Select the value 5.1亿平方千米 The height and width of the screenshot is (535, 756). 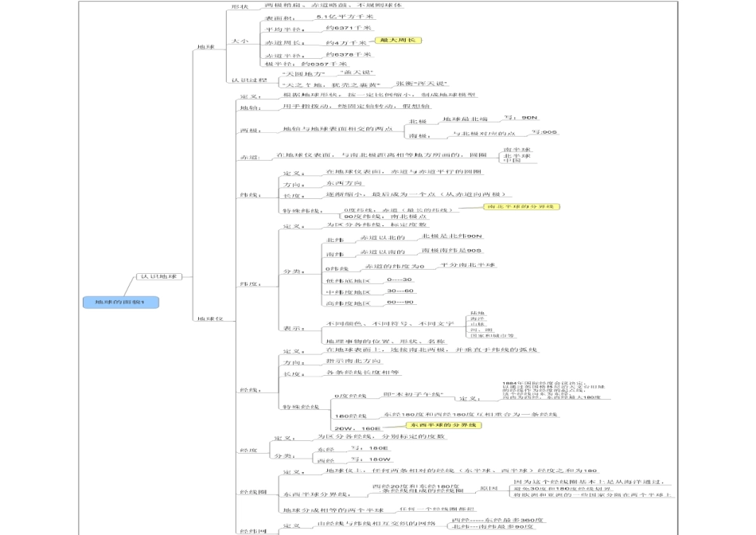[345, 17]
